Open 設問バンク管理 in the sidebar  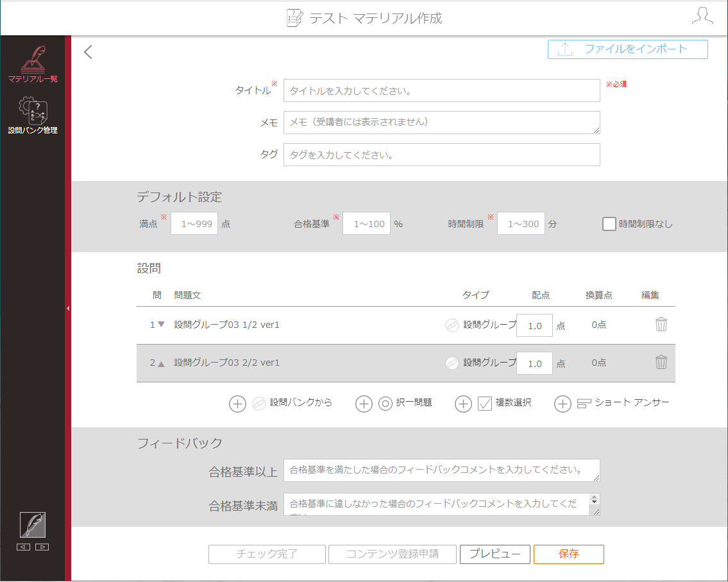[x=33, y=116]
